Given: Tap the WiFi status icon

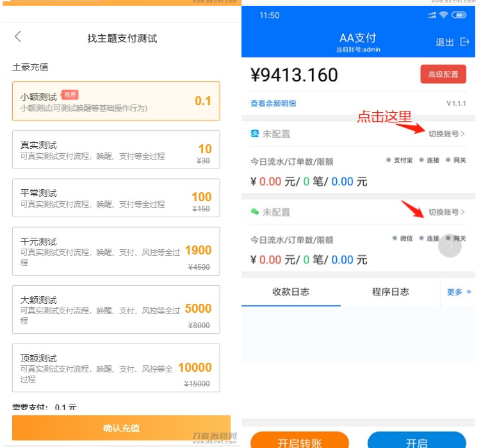Looking at the screenshot, I should tap(443, 15).
